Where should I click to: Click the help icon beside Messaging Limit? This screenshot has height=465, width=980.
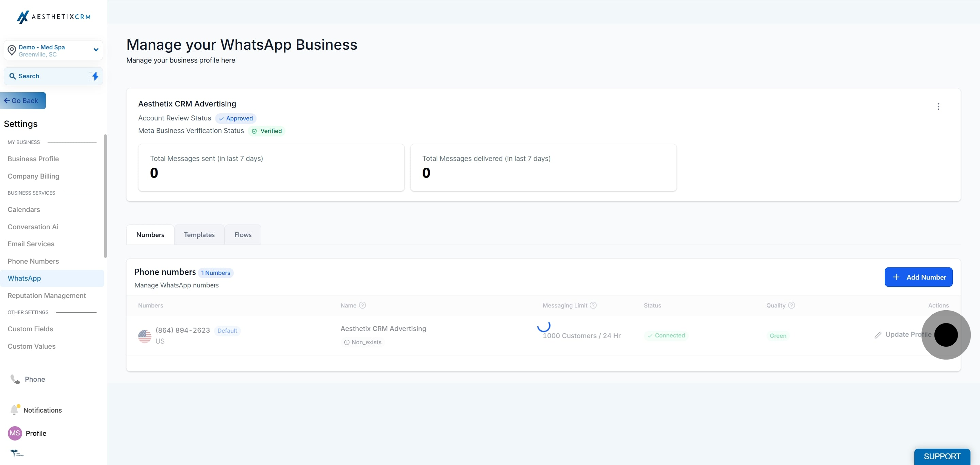pyautogui.click(x=593, y=305)
